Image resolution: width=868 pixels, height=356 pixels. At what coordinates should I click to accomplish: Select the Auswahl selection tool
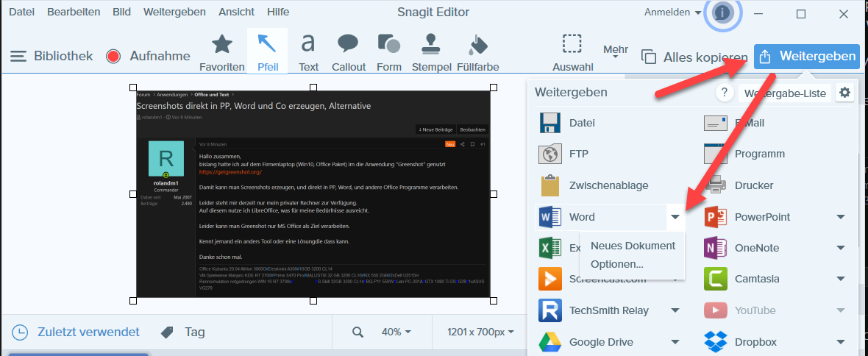[x=572, y=53]
